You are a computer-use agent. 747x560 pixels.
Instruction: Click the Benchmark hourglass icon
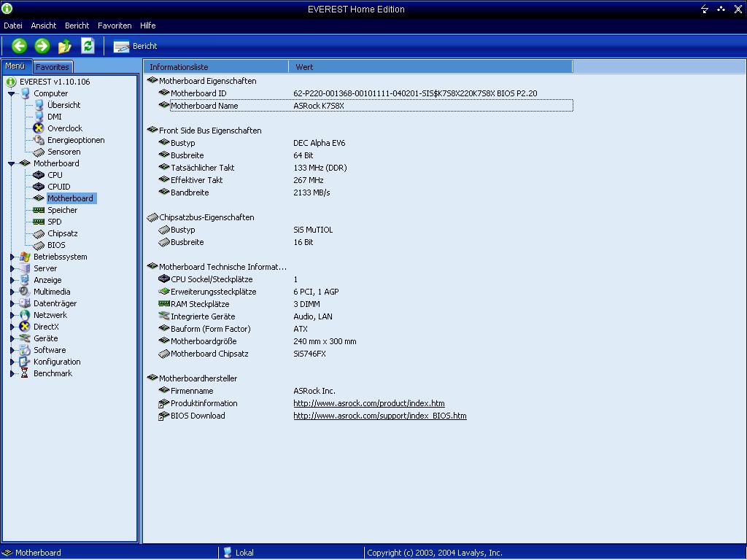(25, 373)
